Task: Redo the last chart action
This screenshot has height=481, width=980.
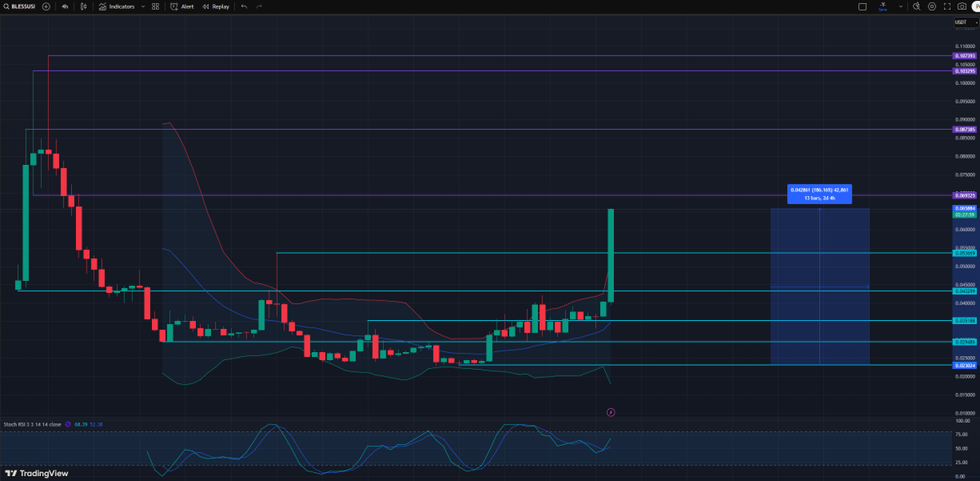Action: point(259,6)
